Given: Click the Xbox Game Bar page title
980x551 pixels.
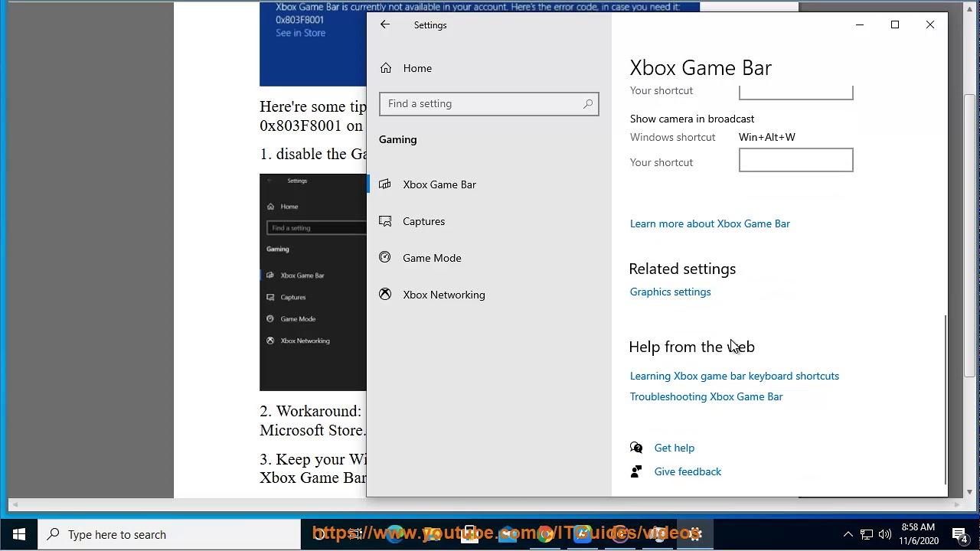Looking at the screenshot, I should pos(701,67).
